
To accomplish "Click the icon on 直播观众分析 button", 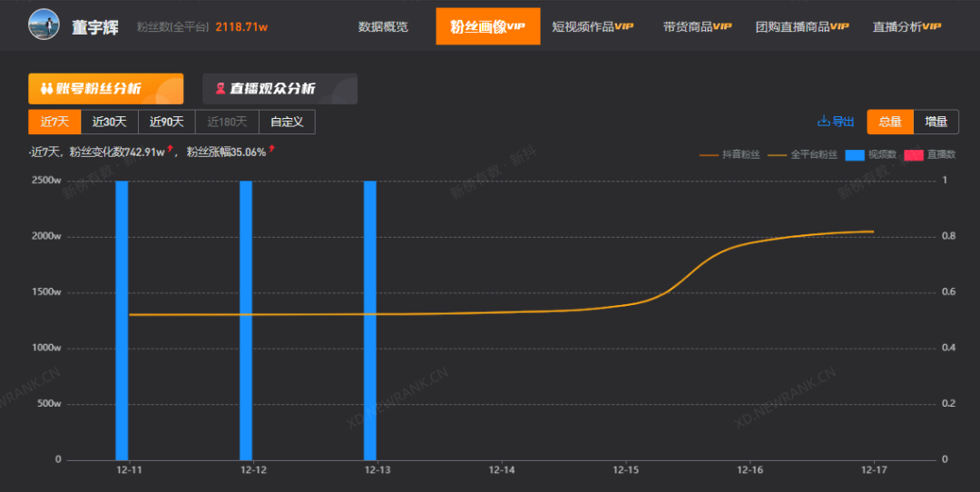I will click(x=220, y=89).
